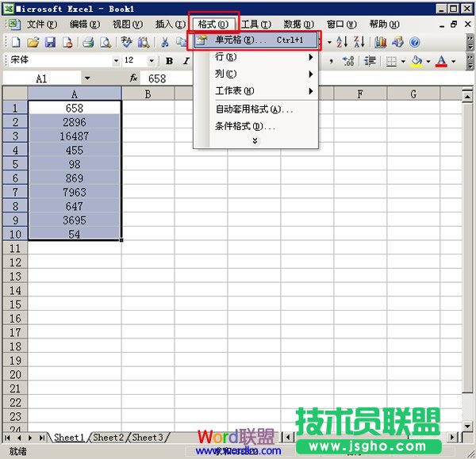Expand the Name Box dropdown arrow

coord(87,78)
